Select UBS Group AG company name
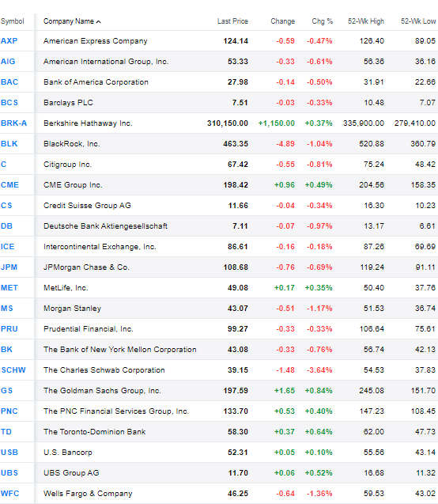The height and width of the screenshot is (504, 438). click(x=71, y=473)
